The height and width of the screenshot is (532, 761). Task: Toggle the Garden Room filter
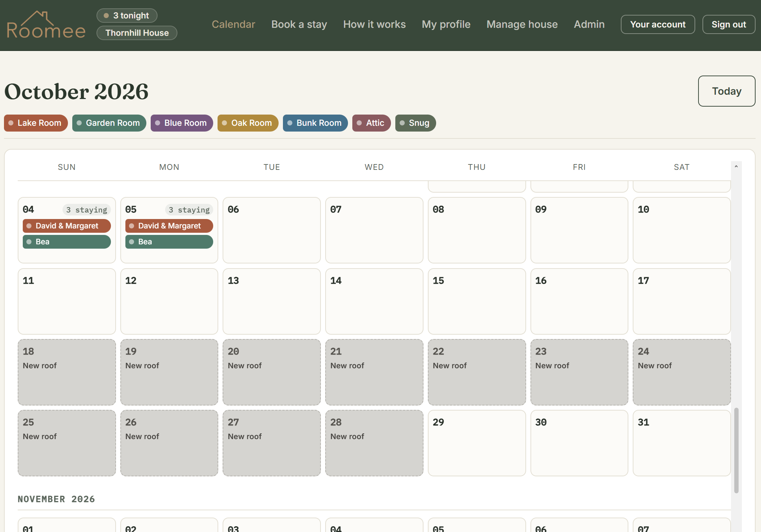coord(109,123)
